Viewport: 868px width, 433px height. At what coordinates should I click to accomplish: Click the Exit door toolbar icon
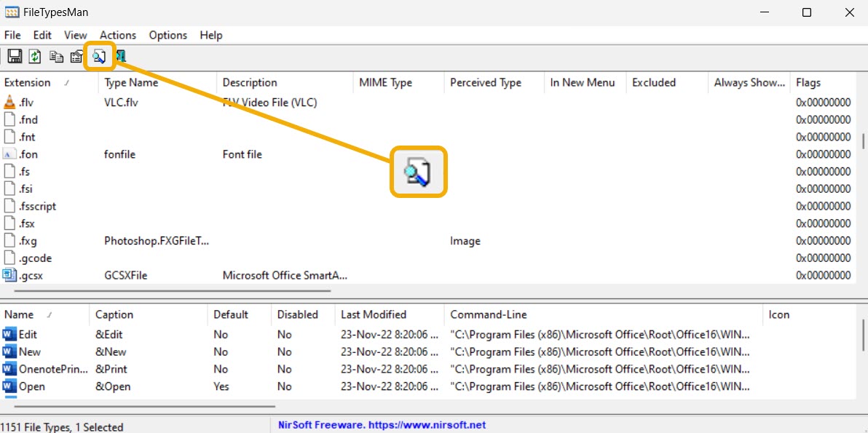coord(121,56)
